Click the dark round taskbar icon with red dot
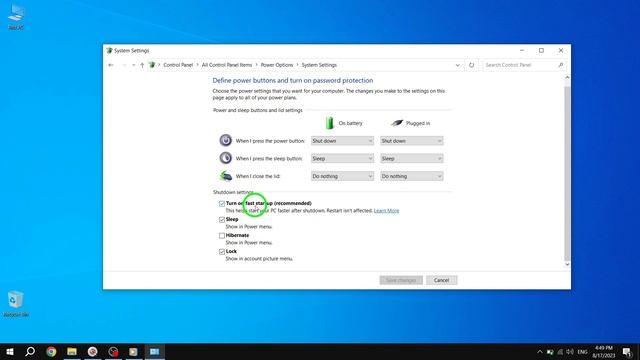The height and width of the screenshot is (360, 640). (x=113, y=351)
